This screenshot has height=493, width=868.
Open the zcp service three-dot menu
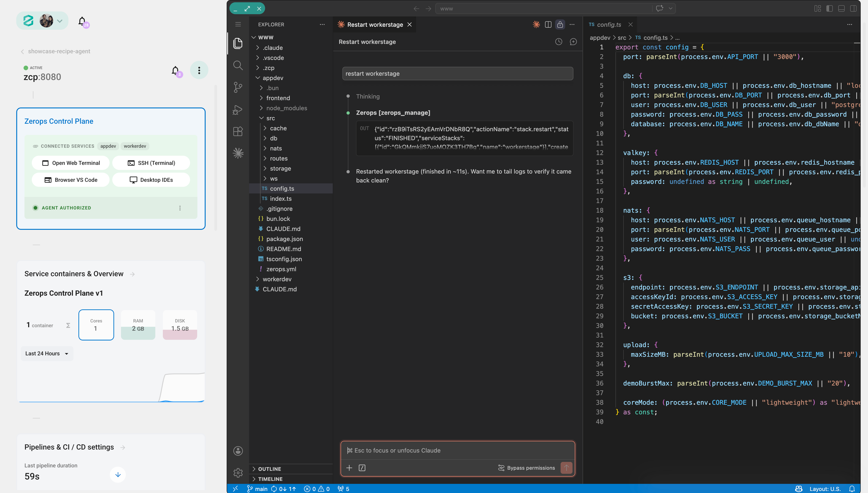point(199,70)
